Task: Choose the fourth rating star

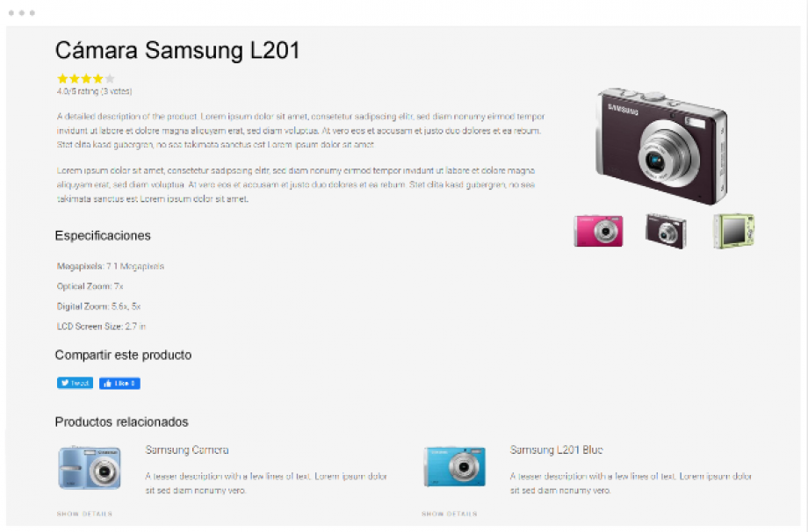Action: (x=97, y=78)
